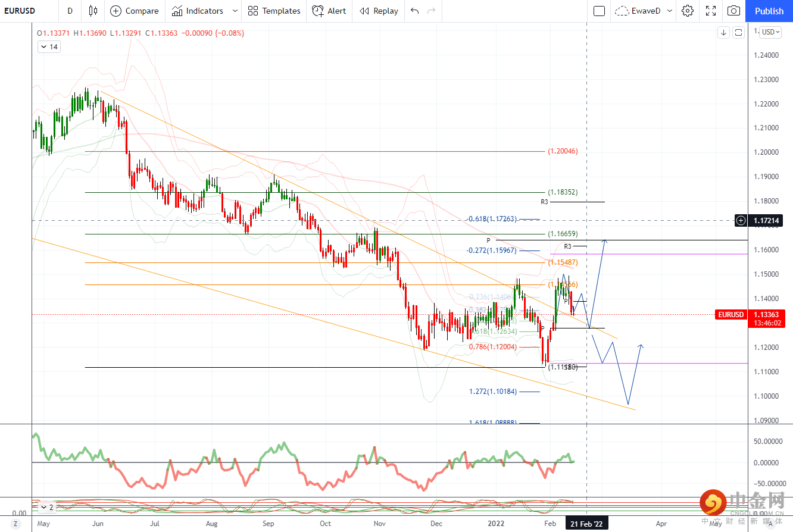Click the 50.00000 oscillator axis label

(x=767, y=442)
